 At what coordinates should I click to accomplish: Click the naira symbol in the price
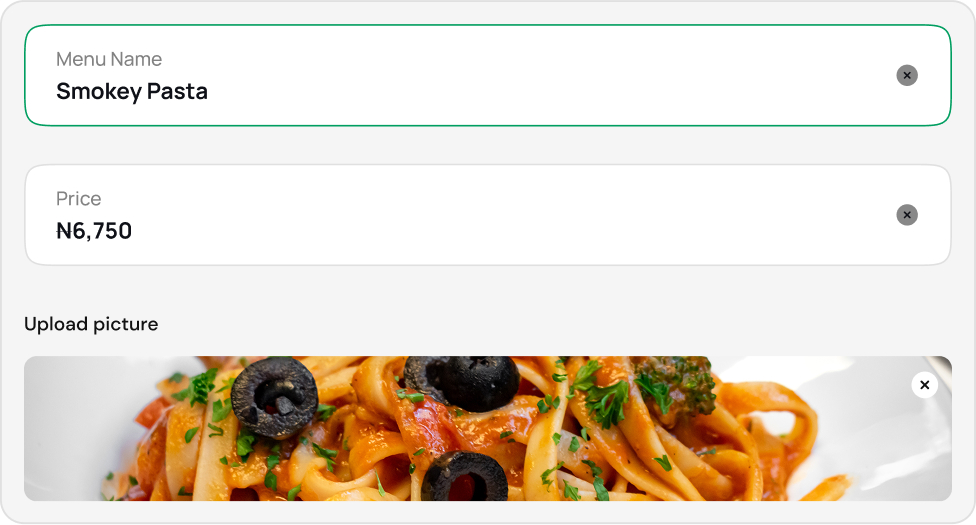64,231
